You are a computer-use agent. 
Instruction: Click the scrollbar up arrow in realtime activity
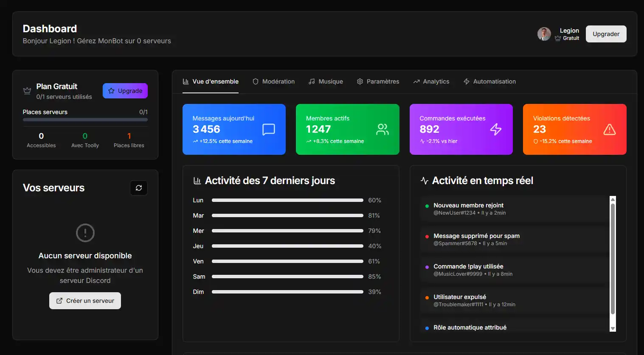tap(613, 199)
